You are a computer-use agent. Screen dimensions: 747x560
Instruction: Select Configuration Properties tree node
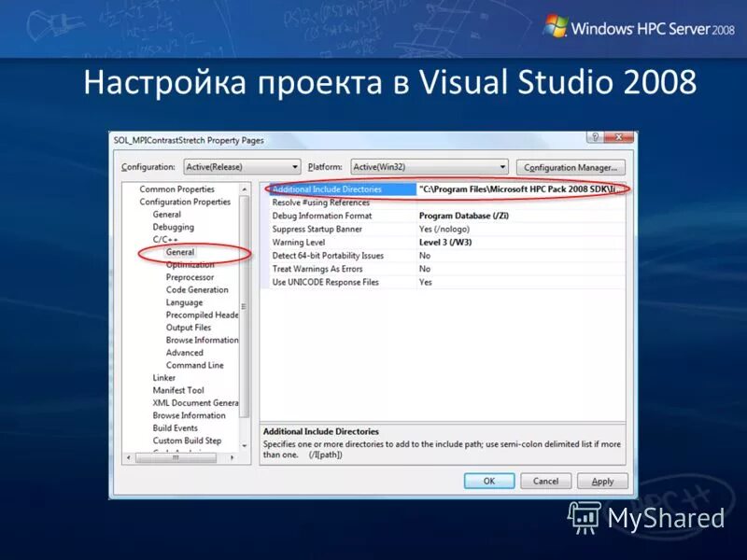pos(185,202)
